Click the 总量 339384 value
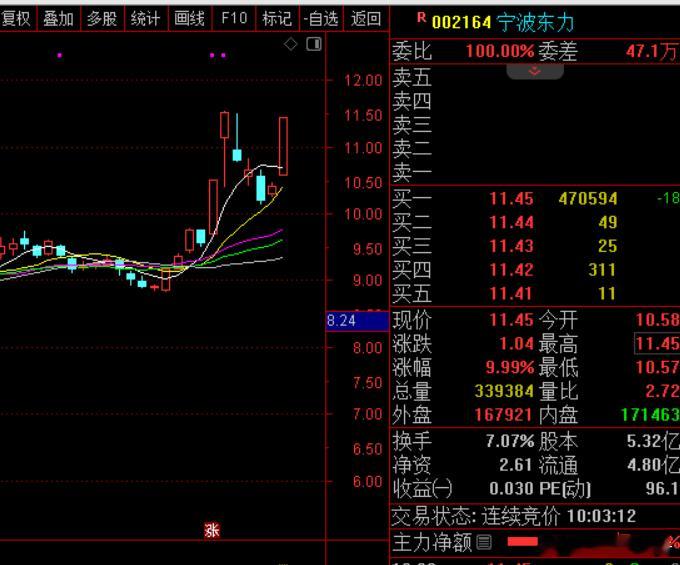Viewport: 680px width, 565px height. point(504,391)
